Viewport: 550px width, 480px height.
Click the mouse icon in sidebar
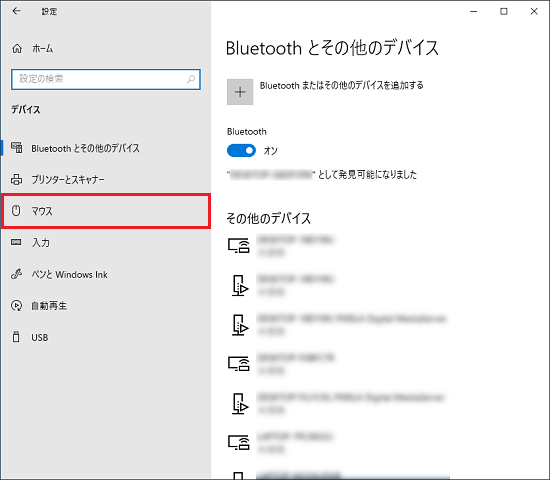coord(16,211)
